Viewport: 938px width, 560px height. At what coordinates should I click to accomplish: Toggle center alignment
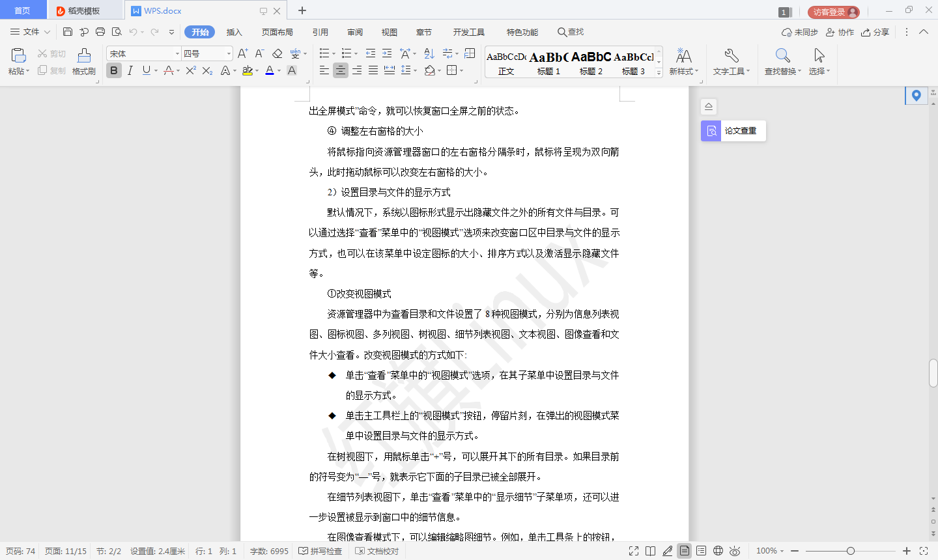[341, 70]
